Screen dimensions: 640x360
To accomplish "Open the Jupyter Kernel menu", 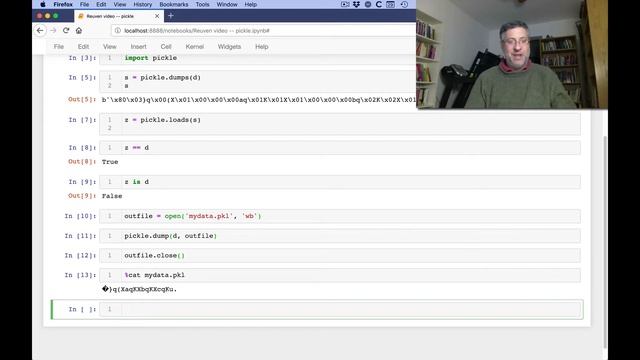I will (195, 47).
